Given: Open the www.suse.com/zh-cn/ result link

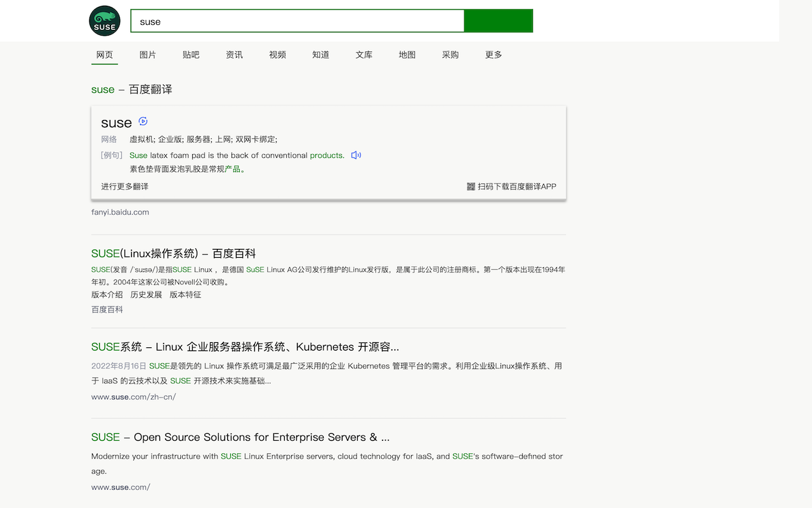Looking at the screenshot, I should tap(133, 396).
